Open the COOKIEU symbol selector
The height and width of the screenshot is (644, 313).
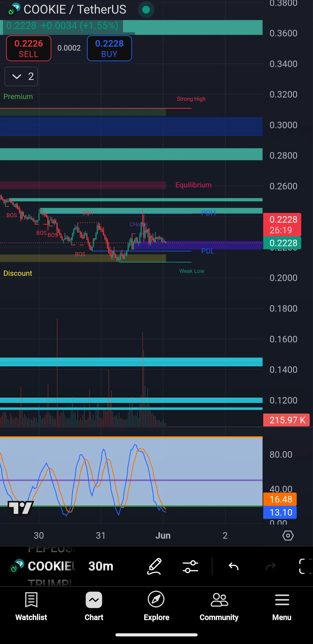pyautogui.click(x=52, y=566)
